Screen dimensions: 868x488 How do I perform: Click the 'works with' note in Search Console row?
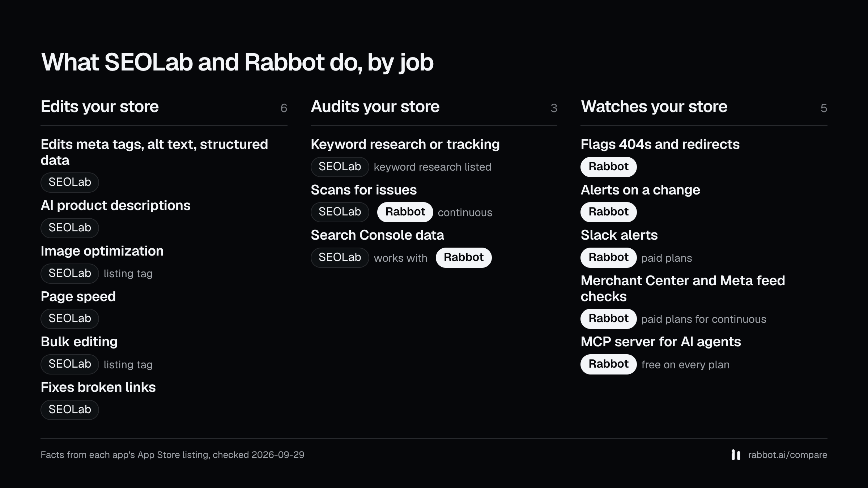401,258
